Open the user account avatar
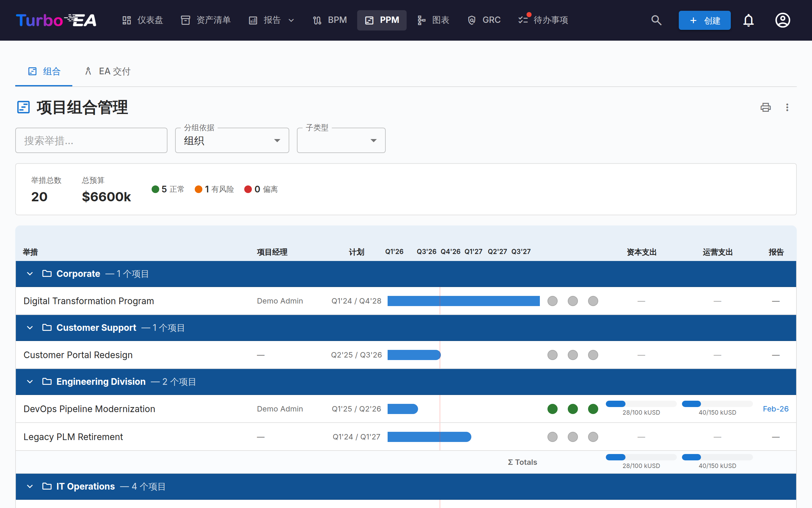This screenshot has width=812, height=508. click(x=783, y=20)
